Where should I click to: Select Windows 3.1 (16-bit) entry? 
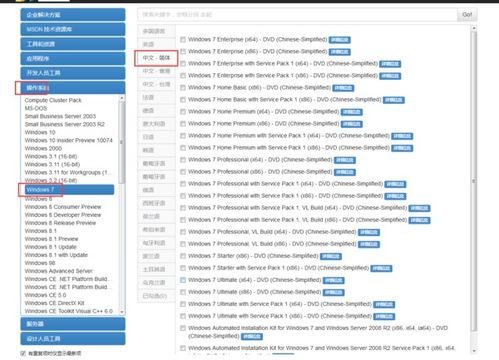(x=51, y=156)
